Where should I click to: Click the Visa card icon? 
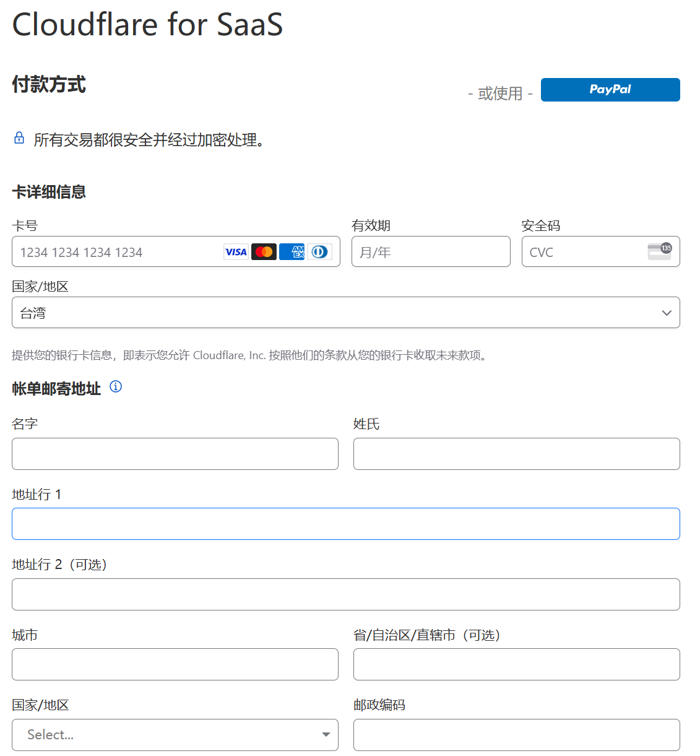(236, 251)
